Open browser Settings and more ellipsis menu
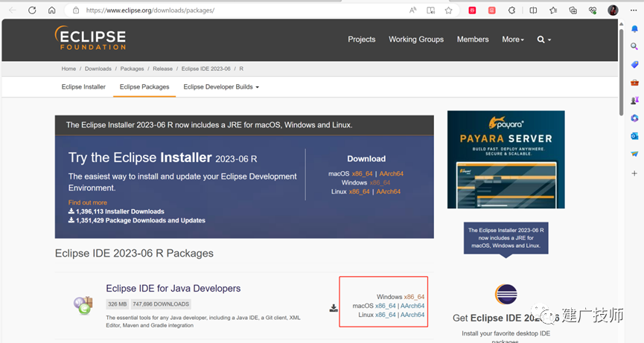 coord(634,10)
